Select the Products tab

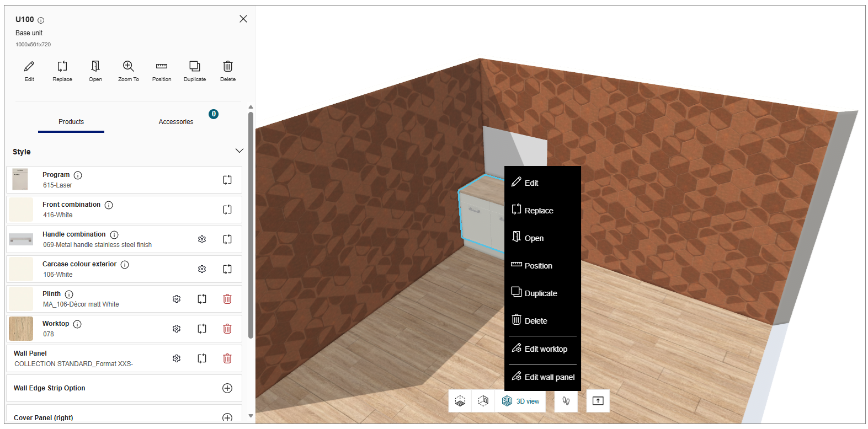point(71,122)
